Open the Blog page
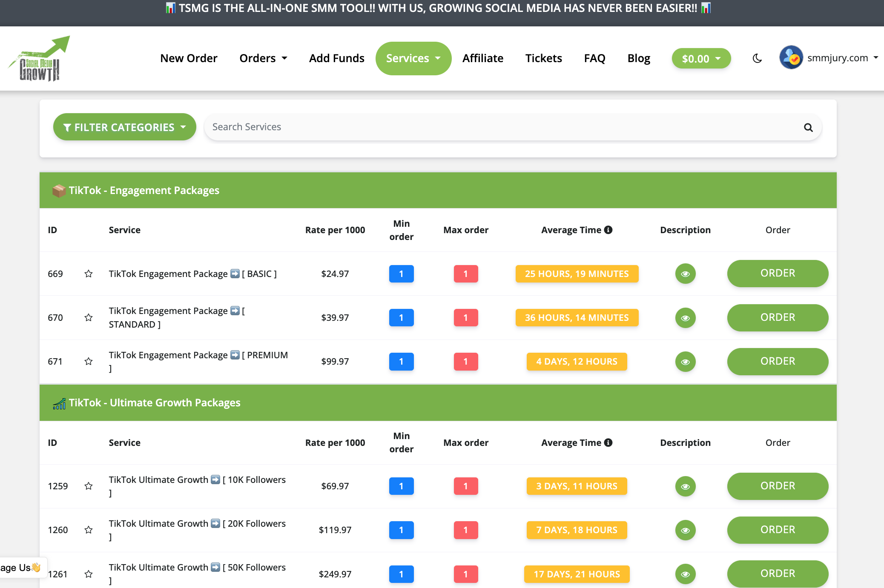The height and width of the screenshot is (588, 884). tap(639, 58)
